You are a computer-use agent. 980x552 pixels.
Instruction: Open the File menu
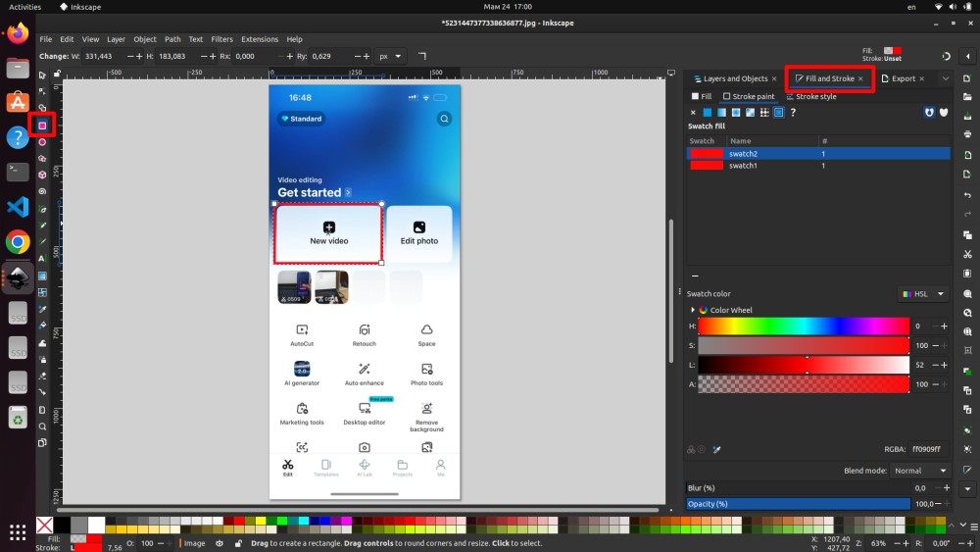tap(46, 39)
